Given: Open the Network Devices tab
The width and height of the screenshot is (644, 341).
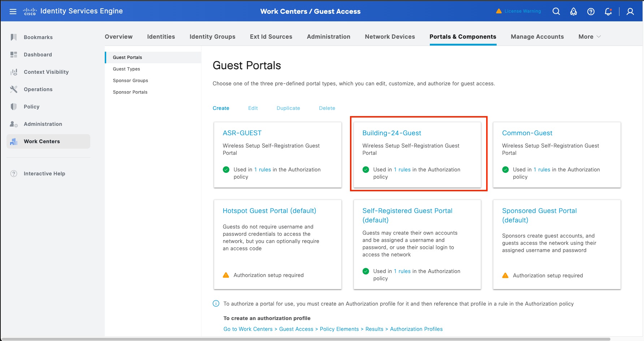Looking at the screenshot, I should click(390, 37).
